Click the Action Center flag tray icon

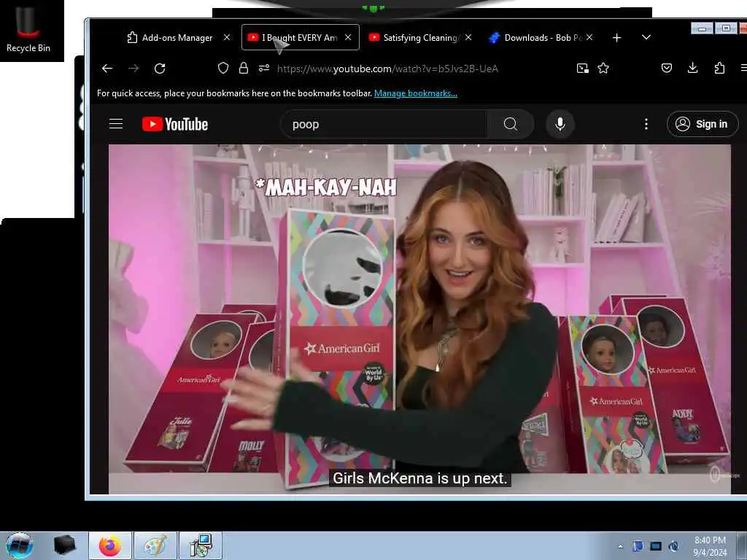pyautogui.click(x=638, y=546)
